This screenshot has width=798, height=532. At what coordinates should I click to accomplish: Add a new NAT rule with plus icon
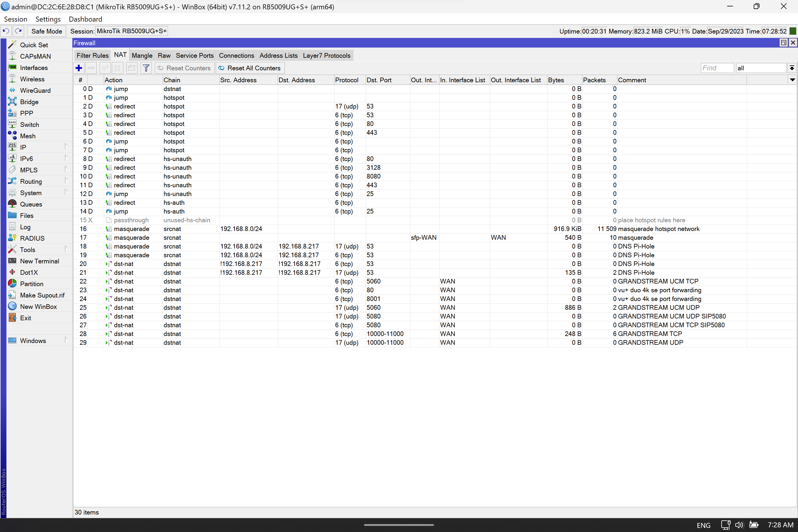pyautogui.click(x=78, y=68)
